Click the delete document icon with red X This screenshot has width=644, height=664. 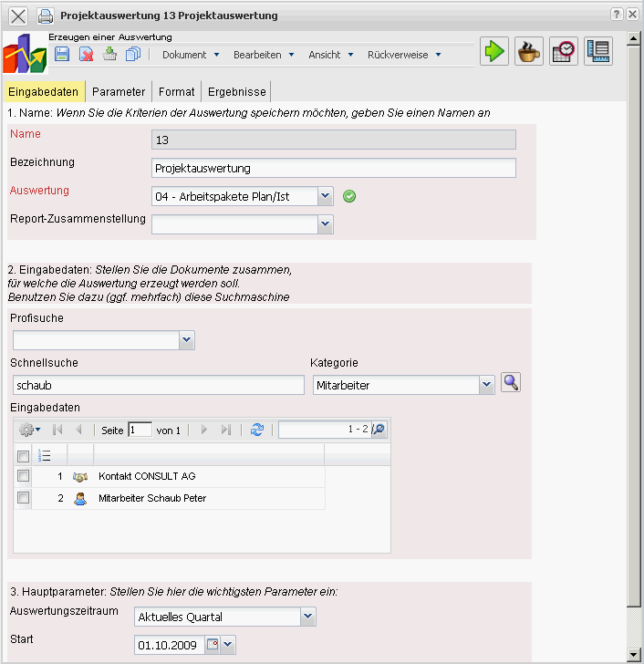pyautogui.click(x=86, y=55)
